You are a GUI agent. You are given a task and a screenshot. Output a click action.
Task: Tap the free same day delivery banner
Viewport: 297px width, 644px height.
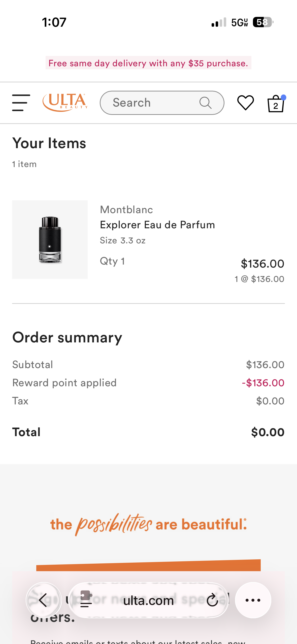point(148,63)
